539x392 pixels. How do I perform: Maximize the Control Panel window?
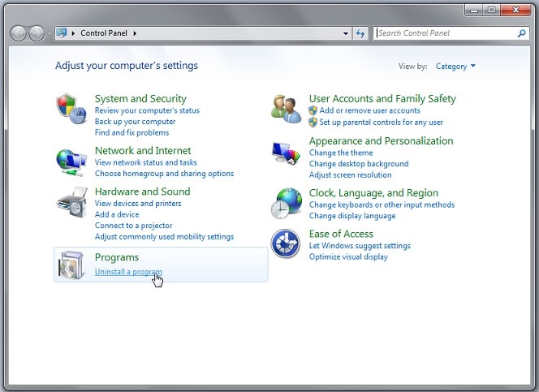492,11
